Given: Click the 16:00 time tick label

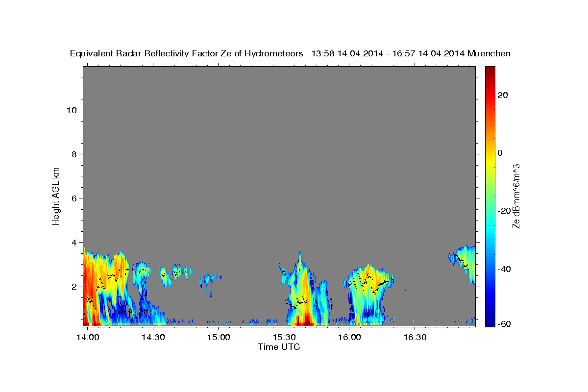Looking at the screenshot, I should click(349, 337).
